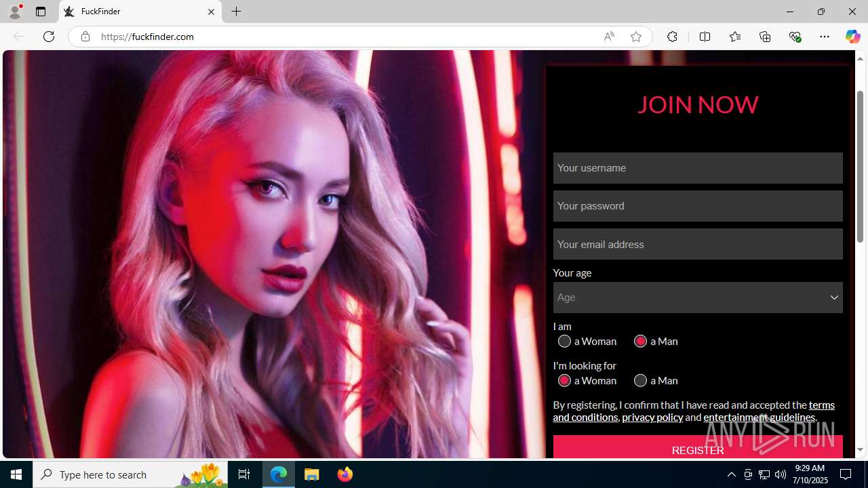View site information lock icon
Image resolution: width=868 pixels, height=488 pixels.
click(x=85, y=37)
